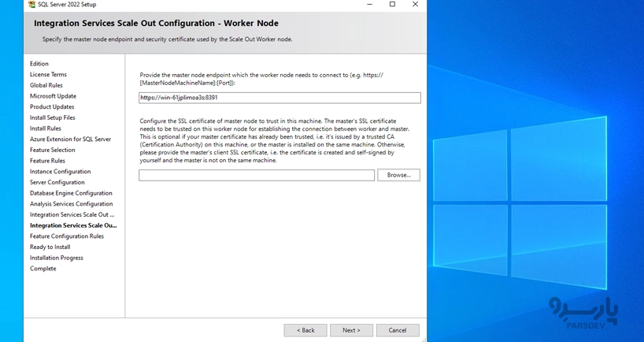Go to License Terms step
Viewport: 644px width, 342px height.
pos(48,75)
